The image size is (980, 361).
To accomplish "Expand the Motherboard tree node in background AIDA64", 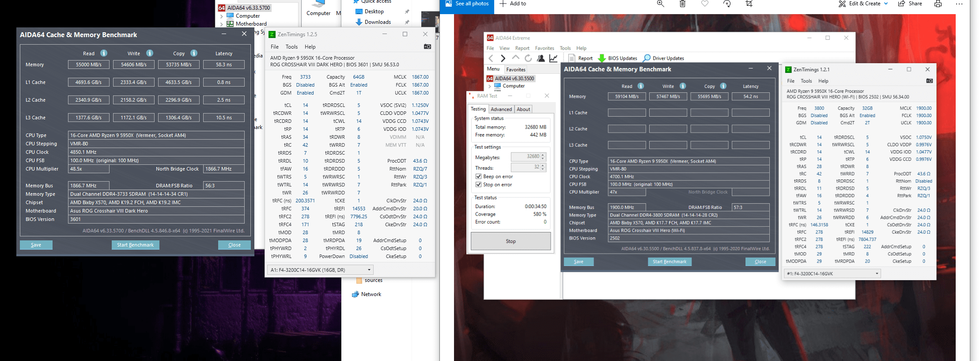I will pyautogui.click(x=222, y=24).
